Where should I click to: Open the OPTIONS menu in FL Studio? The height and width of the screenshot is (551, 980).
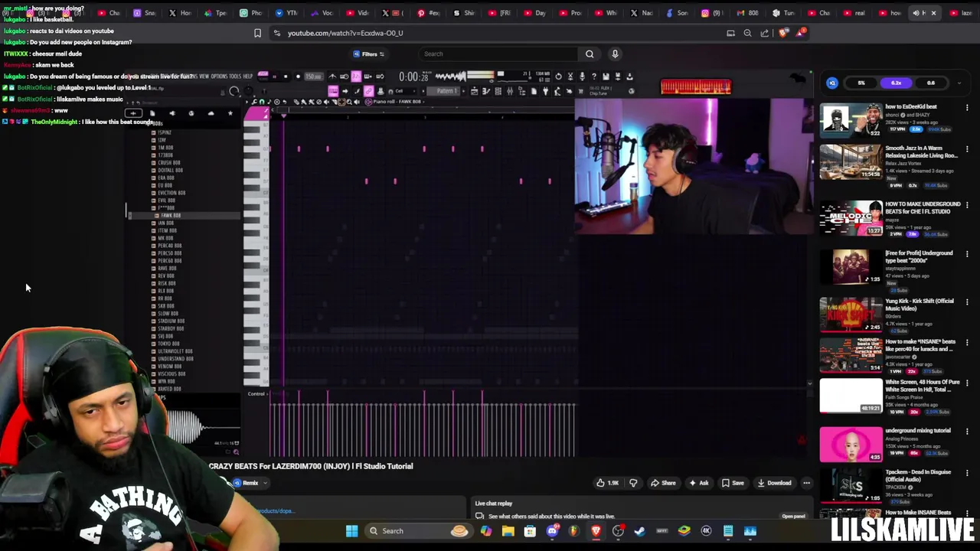point(220,77)
